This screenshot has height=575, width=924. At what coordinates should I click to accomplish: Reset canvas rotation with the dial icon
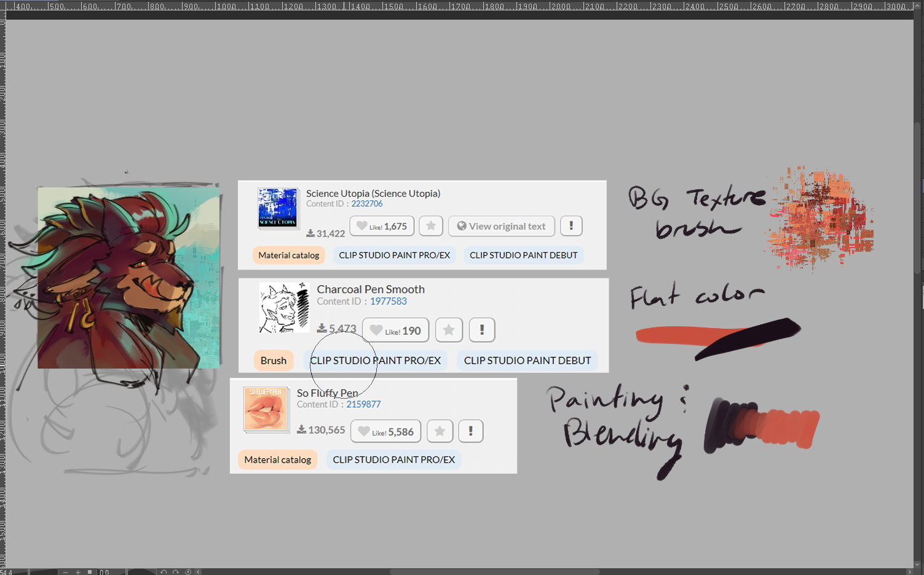[x=188, y=572]
